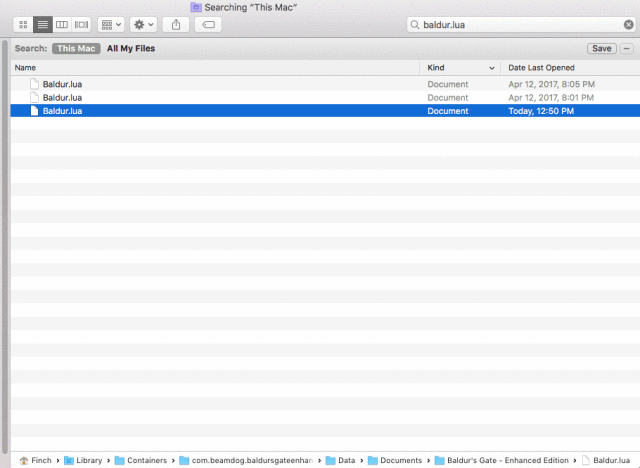Image resolution: width=640 pixels, height=468 pixels.
Task: Sort by Date Last Opened column
Action: (570, 68)
